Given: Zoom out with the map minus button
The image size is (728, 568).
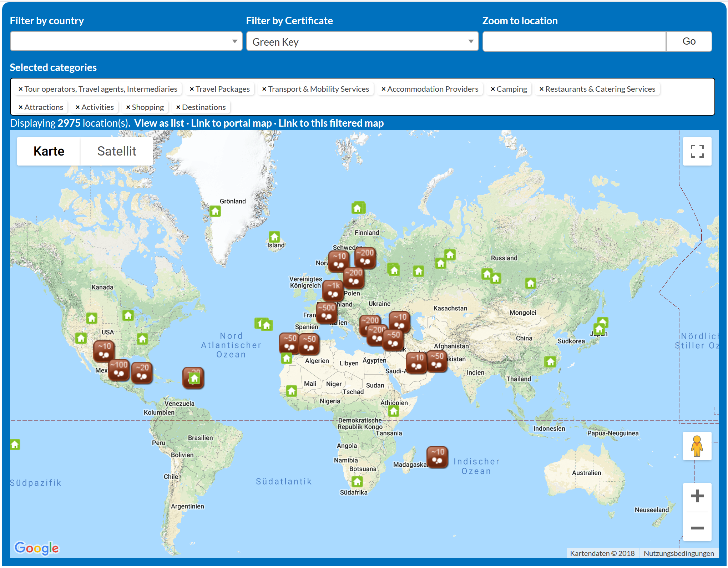Looking at the screenshot, I should tap(697, 528).
